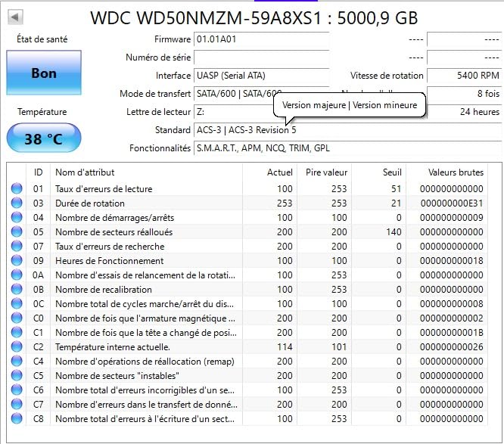This screenshot has height=444, width=504.
Task: Click the previous disk arrow button
Action: tap(15, 17)
